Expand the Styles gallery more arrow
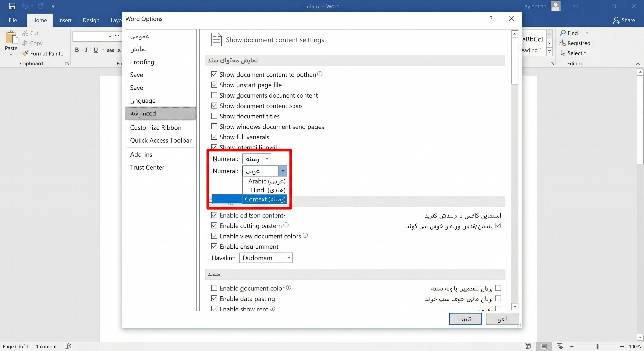Image resolution: width=644 pixels, height=351 pixels. 550,52
